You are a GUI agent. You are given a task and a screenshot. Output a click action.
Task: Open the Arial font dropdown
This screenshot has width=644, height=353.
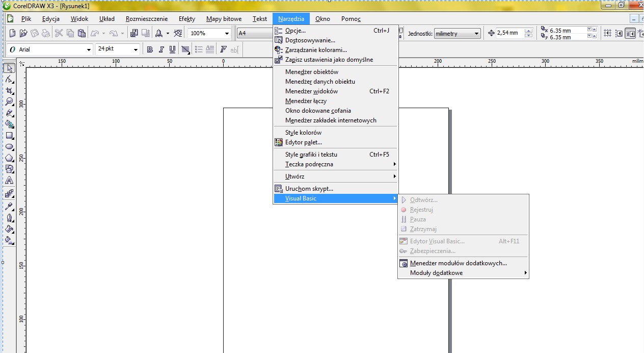coord(88,49)
